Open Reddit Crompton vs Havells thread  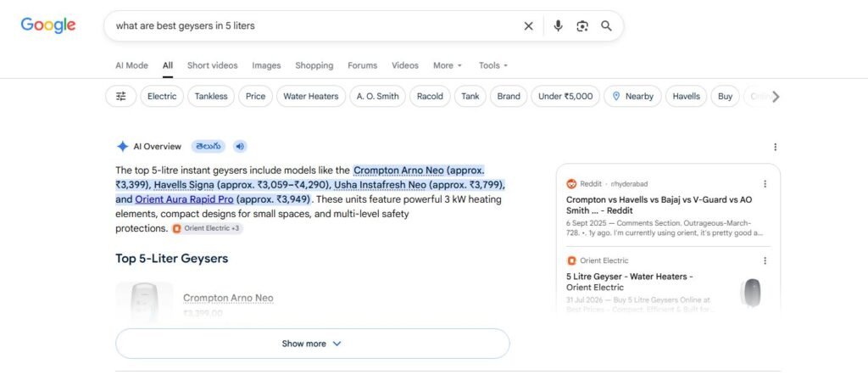[x=659, y=205]
